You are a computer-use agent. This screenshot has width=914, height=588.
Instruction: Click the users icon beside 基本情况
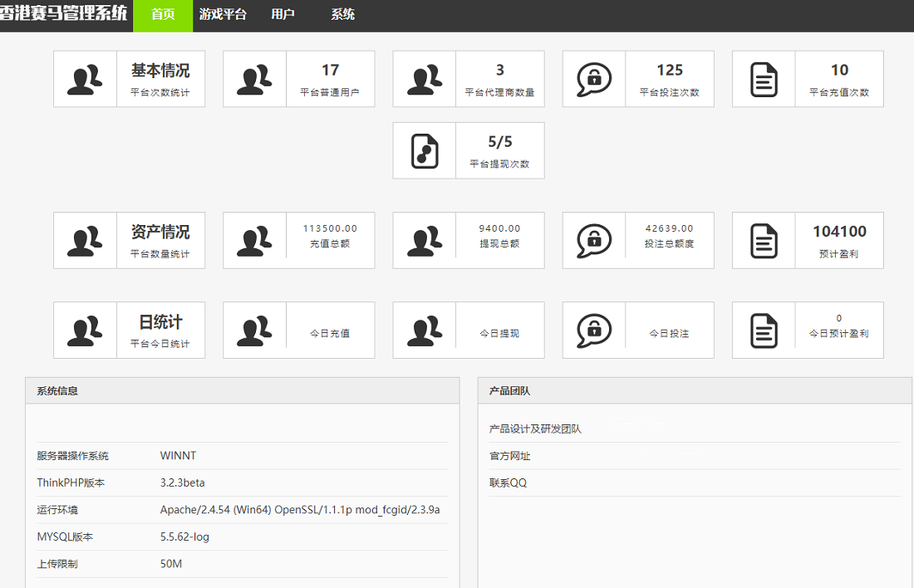(85, 80)
